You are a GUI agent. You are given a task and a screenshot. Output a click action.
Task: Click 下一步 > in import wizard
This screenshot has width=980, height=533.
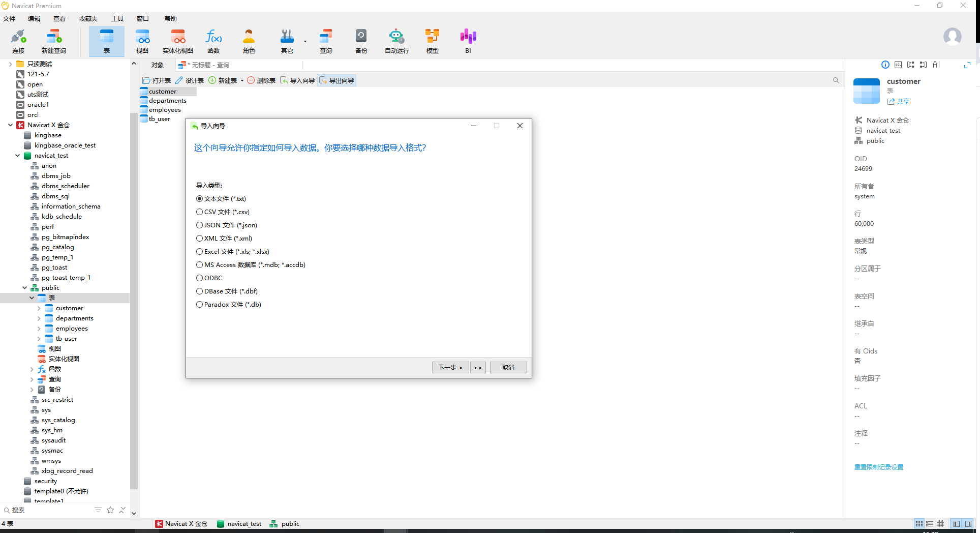tap(450, 367)
